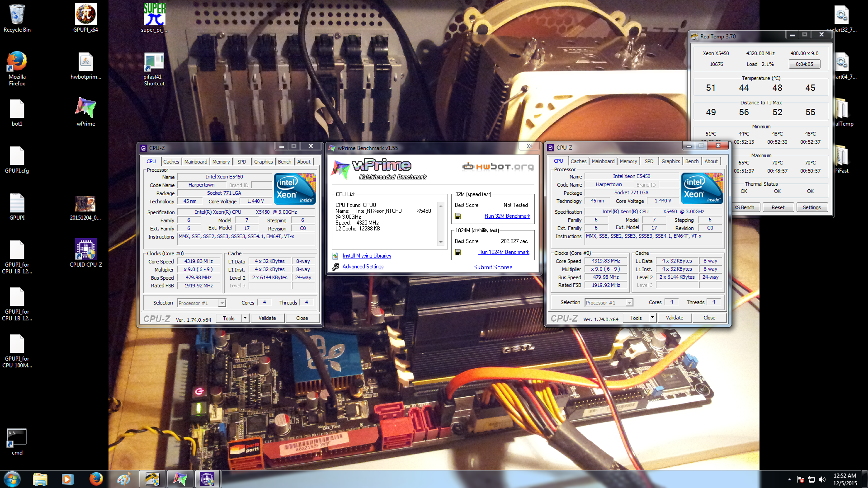Click Close button in right CPU-Z
Viewport: 868px width, 488px height.
point(709,318)
